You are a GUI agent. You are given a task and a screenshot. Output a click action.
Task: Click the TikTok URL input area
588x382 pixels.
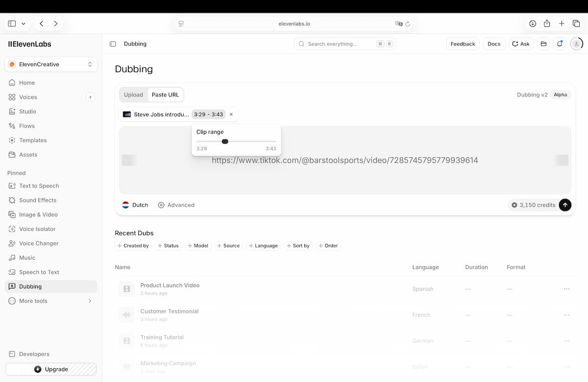click(345, 160)
